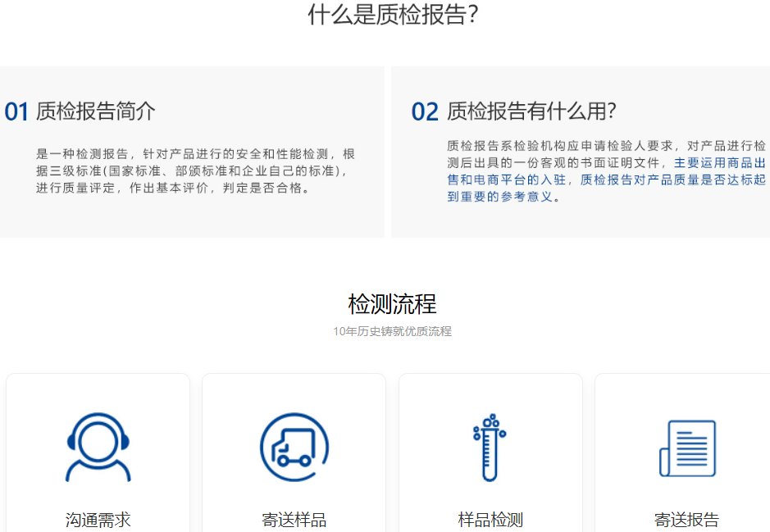Click the blue 02 number
Image resolution: width=770 pixels, height=532 pixels.
click(425, 112)
